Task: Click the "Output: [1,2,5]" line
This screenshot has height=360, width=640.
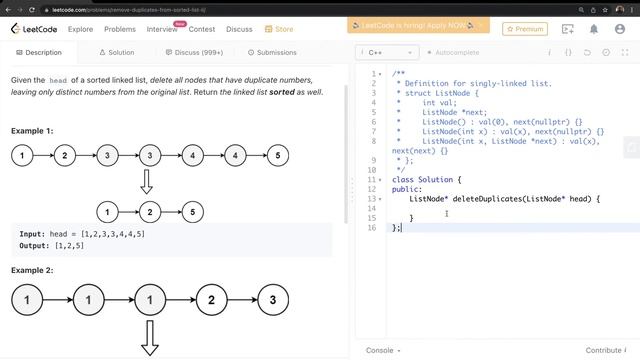Action: pyautogui.click(x=51, y=246)
